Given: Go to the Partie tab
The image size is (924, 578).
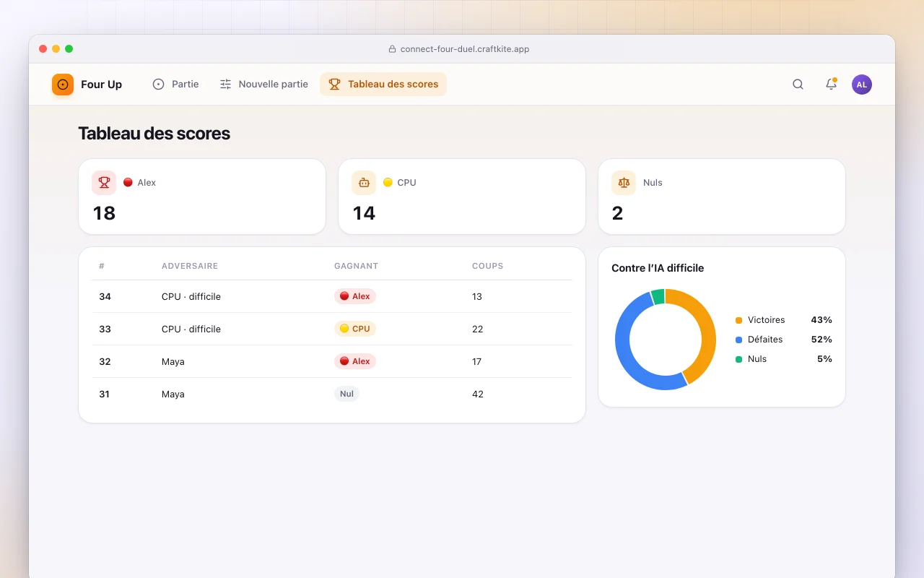Looking at the screenshot, I should point(175,84).
